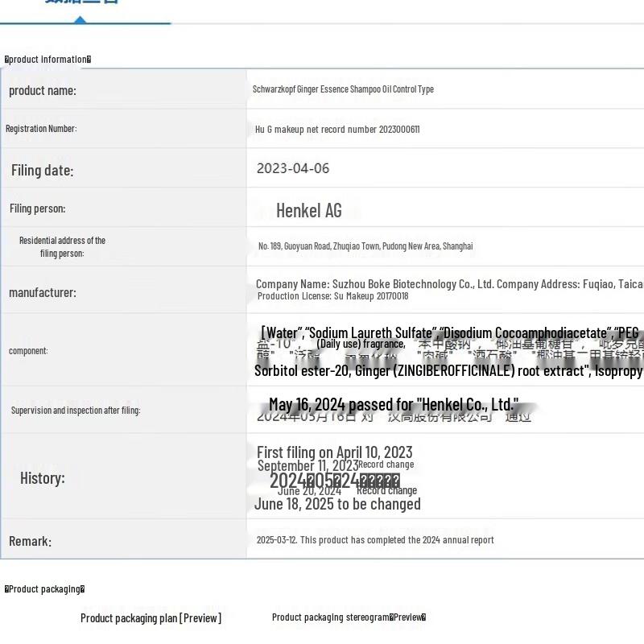
Task: Click the Schwarzkopf Ginger Essence Shampoo product name
Action: pos(343,89)
